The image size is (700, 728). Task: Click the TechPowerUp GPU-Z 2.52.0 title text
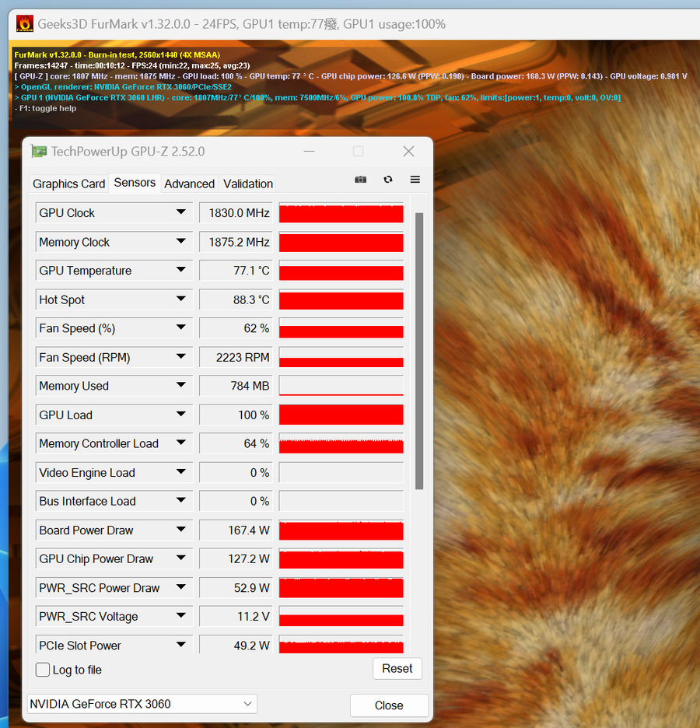point(128,152)
